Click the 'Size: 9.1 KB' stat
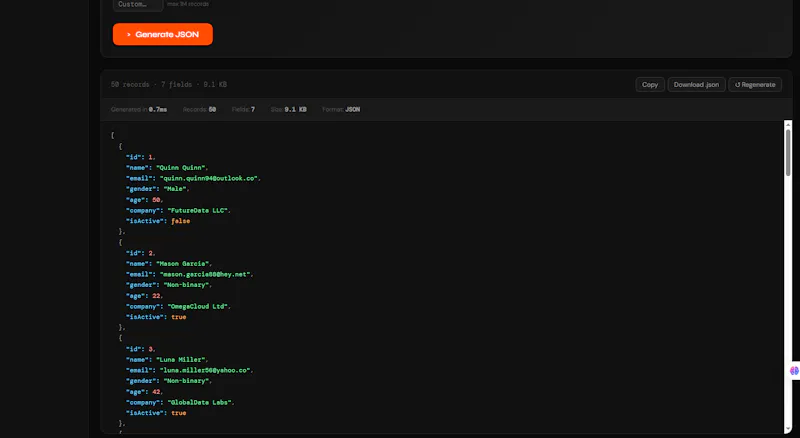Viewport: 800px width, 438px height. point(288,109)
